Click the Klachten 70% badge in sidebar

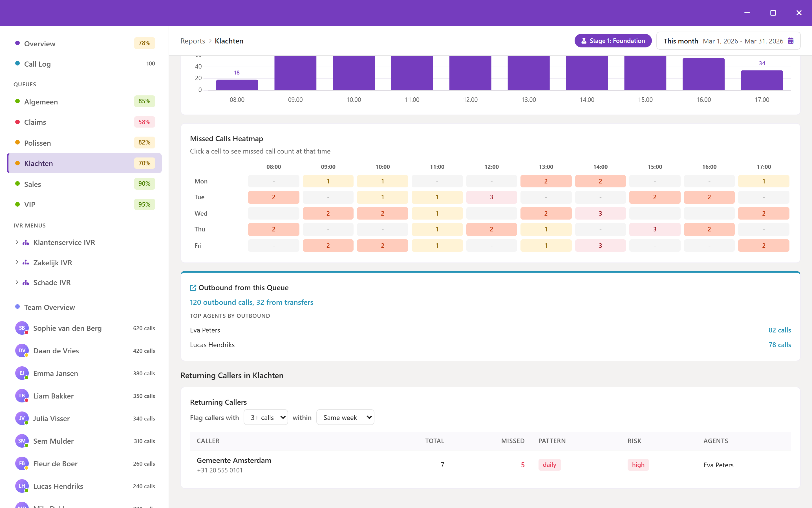click(x=144, y=163)
